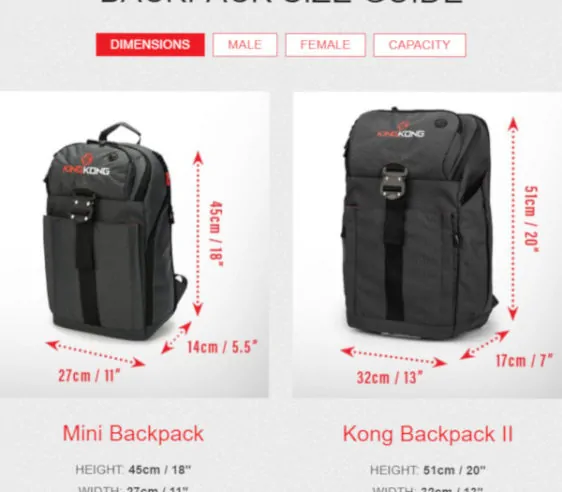The width and height of the screenshot is (562, 492).
Task: Click the Mini Backpack HEIGHT specification text
Action: [133, 470]
